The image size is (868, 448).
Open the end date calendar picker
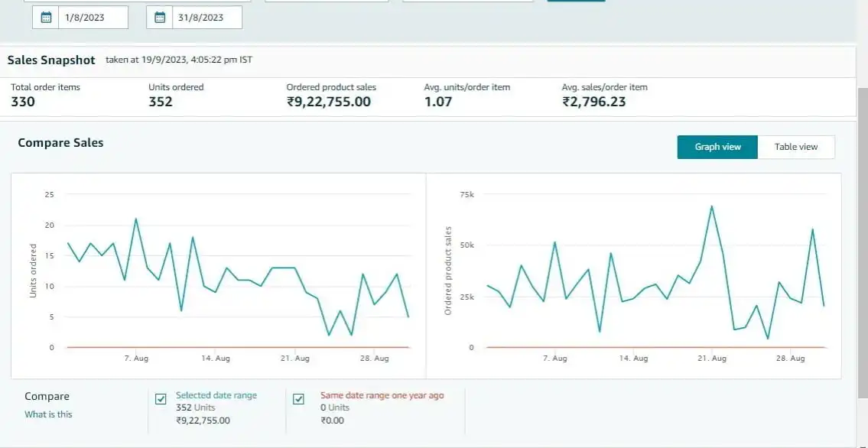coord(160,18)
